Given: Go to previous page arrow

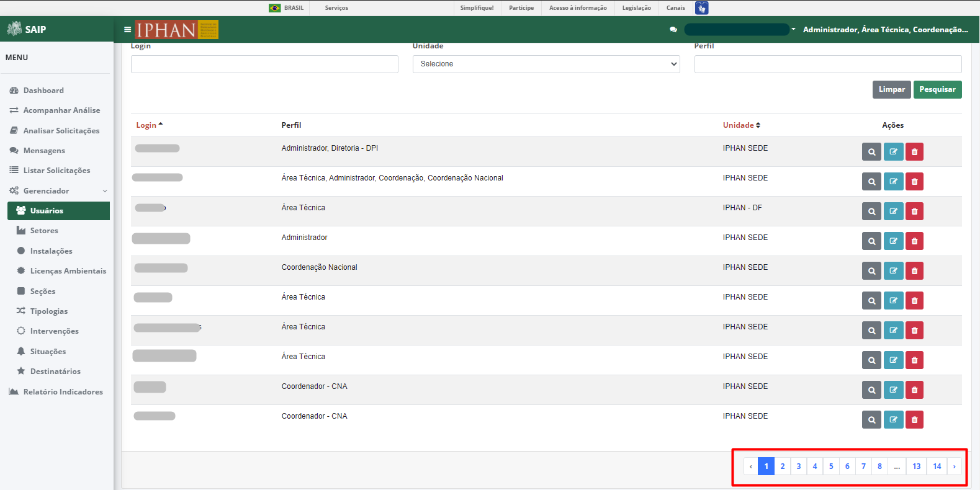Looking at the screenshot, I should tap(751, 466).
